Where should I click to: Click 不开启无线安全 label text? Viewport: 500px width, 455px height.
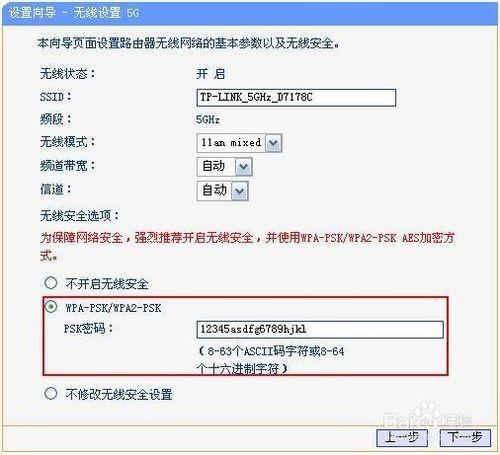point(107,284)
